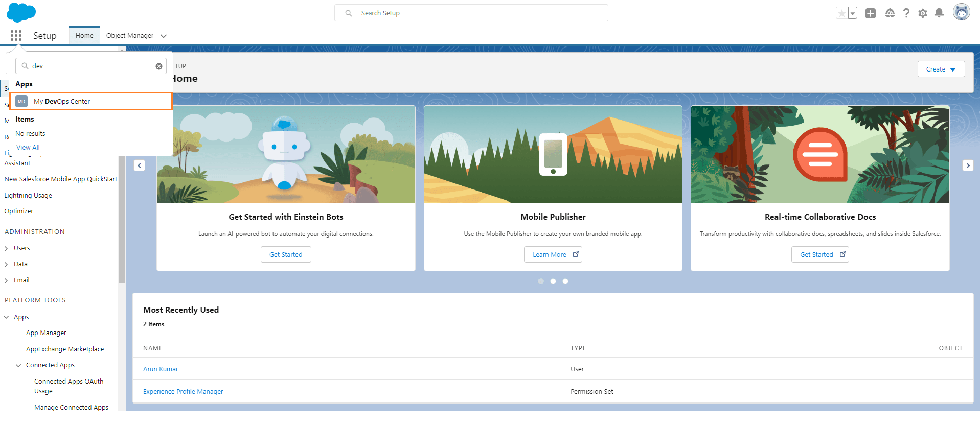
Task: Click the Search Setup field
Action: 471,13
